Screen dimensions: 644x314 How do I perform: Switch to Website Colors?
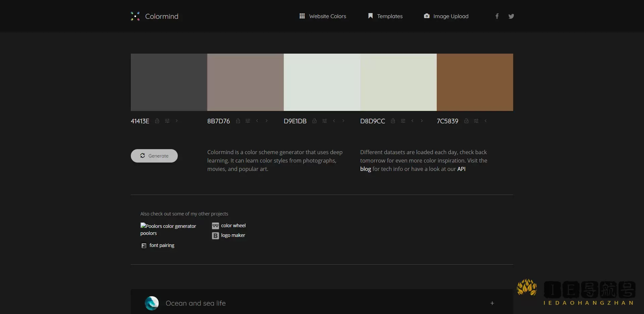point(323,16)
